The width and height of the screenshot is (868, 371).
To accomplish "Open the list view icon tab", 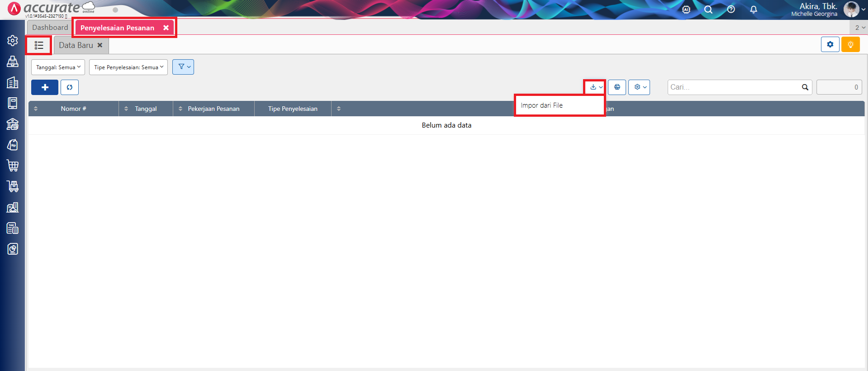I will point(39,45).
